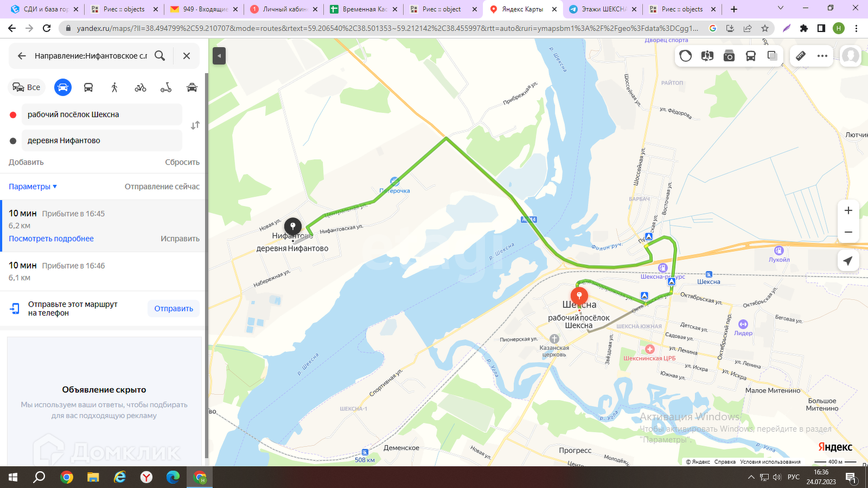Select the scooter route mode
The image size is (868, 488).
coord(166,87)
